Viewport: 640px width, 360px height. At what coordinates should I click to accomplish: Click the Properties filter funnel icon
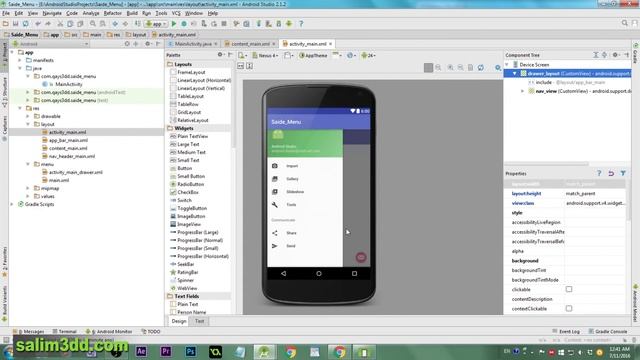623,173
